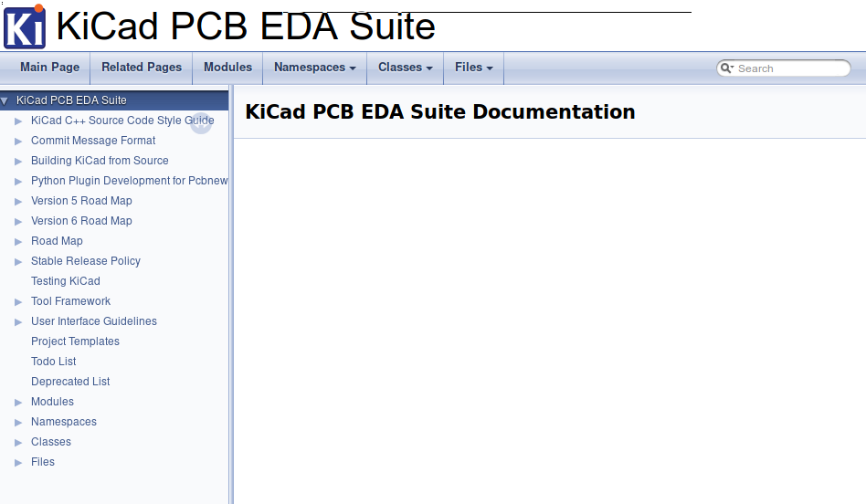Screen dimensions: 866x504
Task: Go to the Main Page tab
Action: click(49, 68)
